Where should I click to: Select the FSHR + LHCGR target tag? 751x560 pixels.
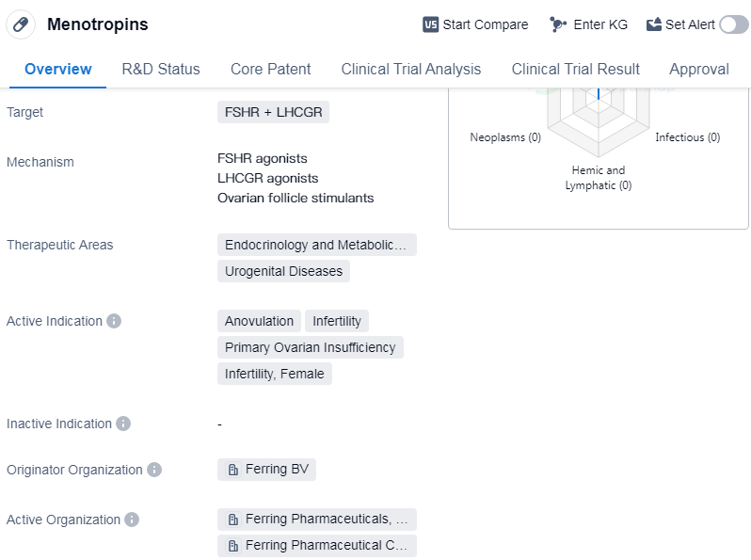(x=273, y=112)
